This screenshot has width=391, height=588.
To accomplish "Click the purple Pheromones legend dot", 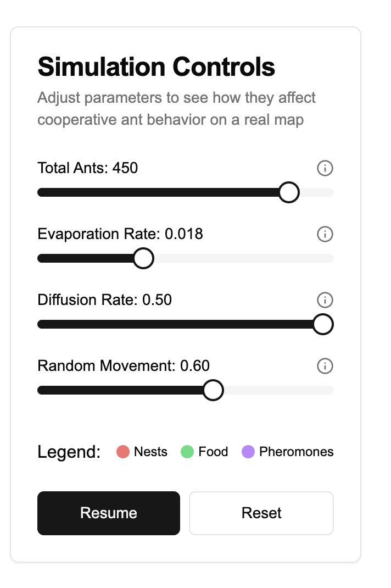I will [248, 452].
